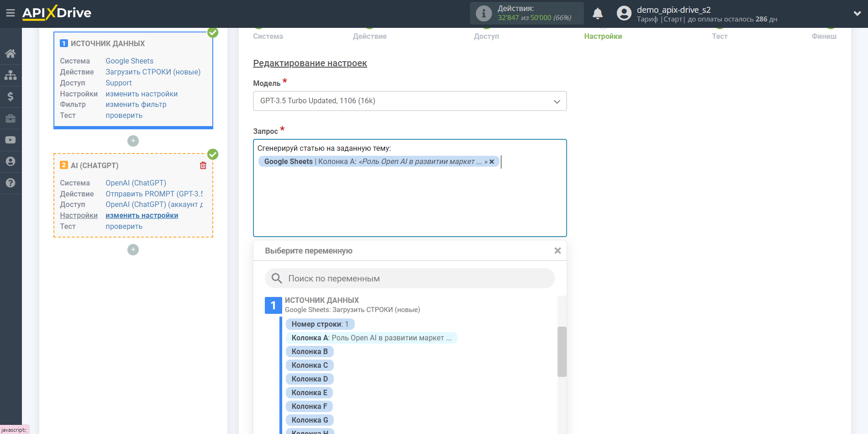
Task: Add step below AI (ChatGPT) block
Action: [133, 249]
